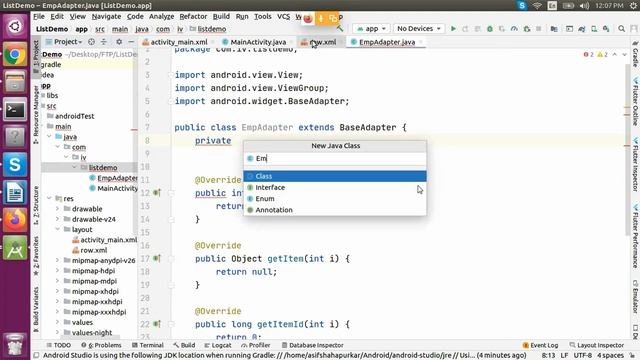
Task: Select Class in New Java Class popup
Action: coord(335,176)
